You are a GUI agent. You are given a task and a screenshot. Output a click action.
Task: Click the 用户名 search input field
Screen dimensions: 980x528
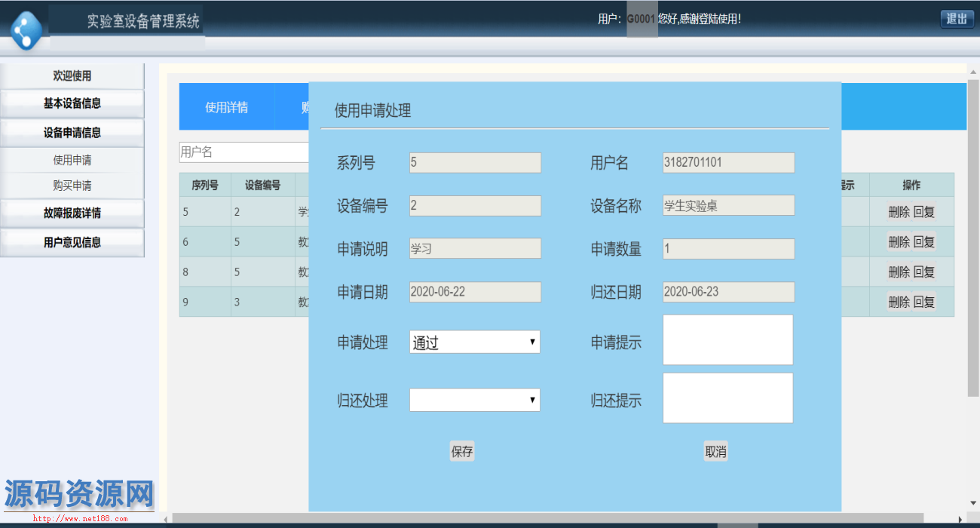(244, 152)
